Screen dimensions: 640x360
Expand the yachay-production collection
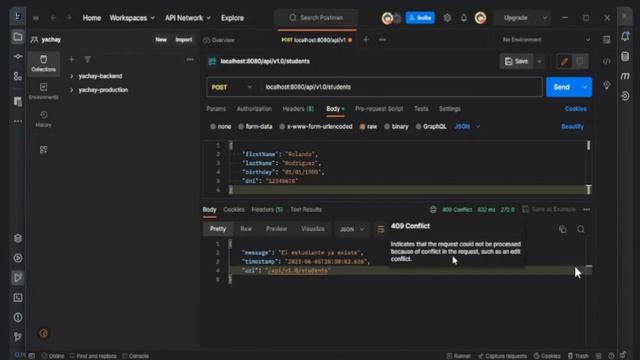(71, 90)
